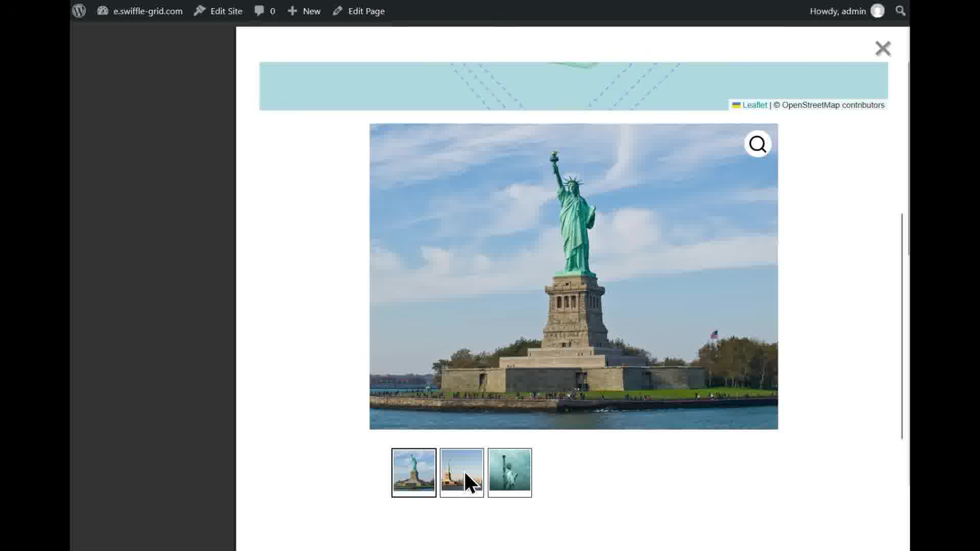Viewport: 980px width, 551px height.
Task: Select the first Statue of Liberty thumbnail
Action: point(414,472)
